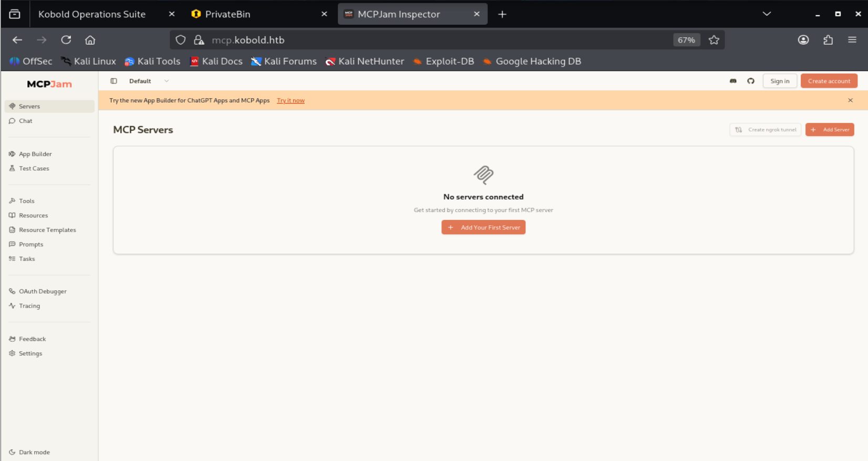Launch the OAuth Debugger

(49, 291)
